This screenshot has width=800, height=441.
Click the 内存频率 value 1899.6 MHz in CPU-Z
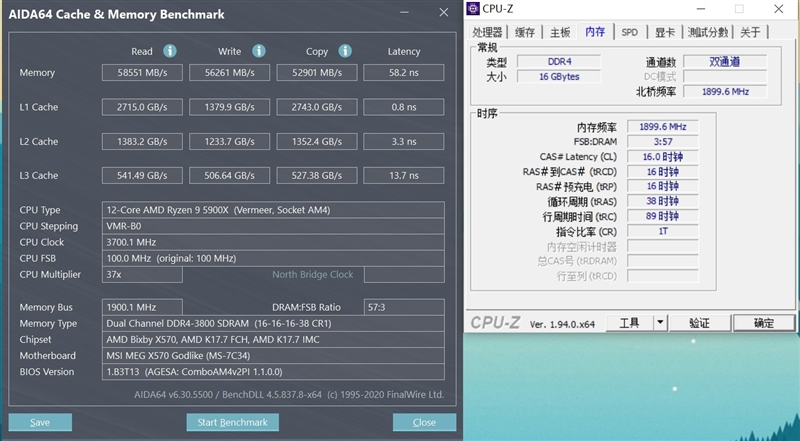(x=662, y=127)
